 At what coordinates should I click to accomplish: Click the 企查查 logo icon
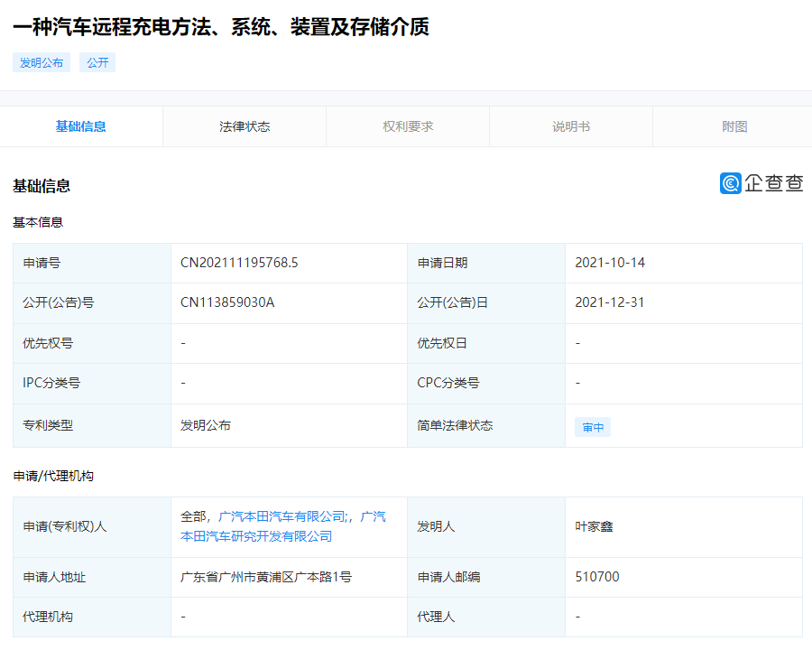tap(731, 183)
